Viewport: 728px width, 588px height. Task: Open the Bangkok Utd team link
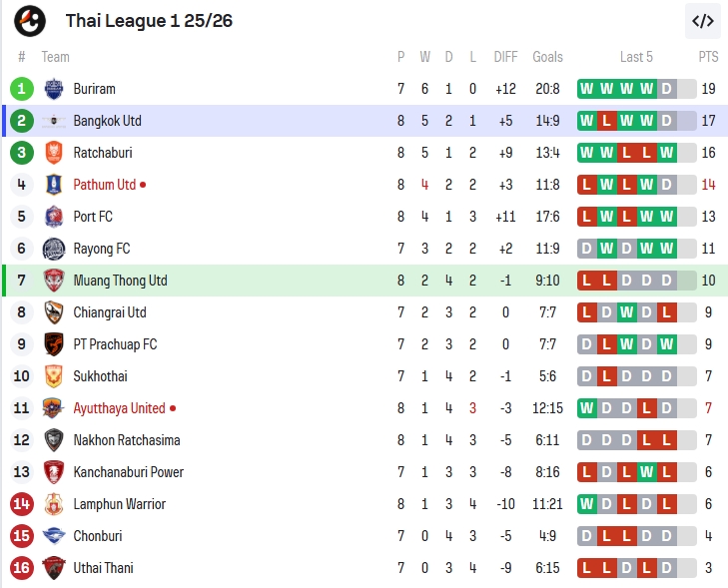[107, 121]
